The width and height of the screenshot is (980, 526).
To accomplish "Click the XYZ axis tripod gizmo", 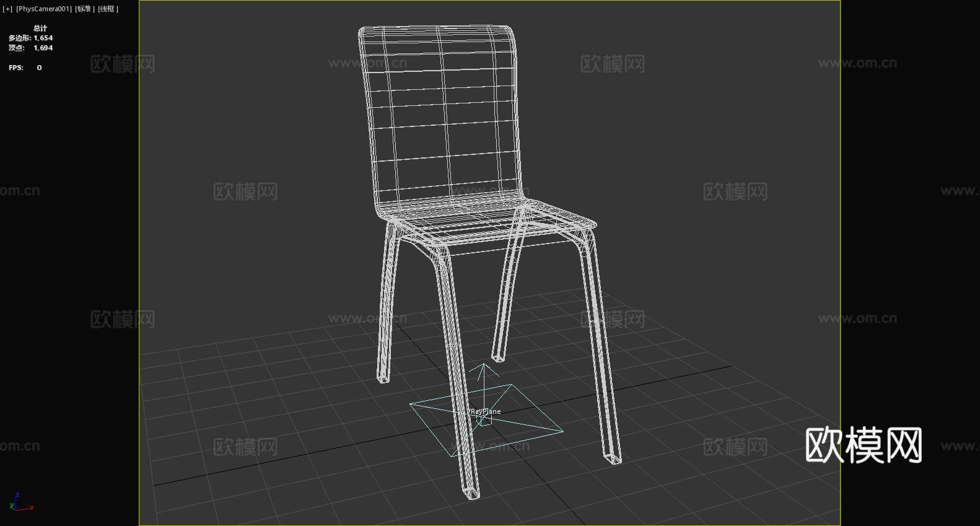I will [x=21, y=502].
